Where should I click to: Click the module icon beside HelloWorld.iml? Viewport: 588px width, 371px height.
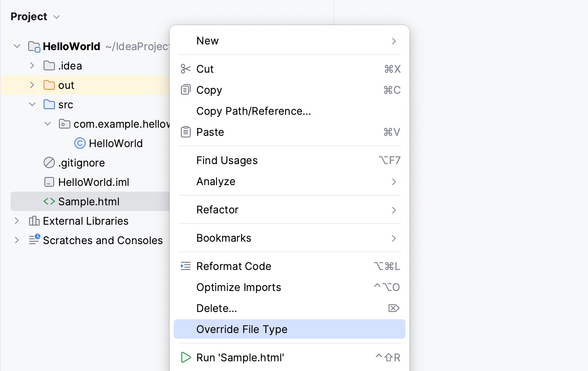coord(48,182)
